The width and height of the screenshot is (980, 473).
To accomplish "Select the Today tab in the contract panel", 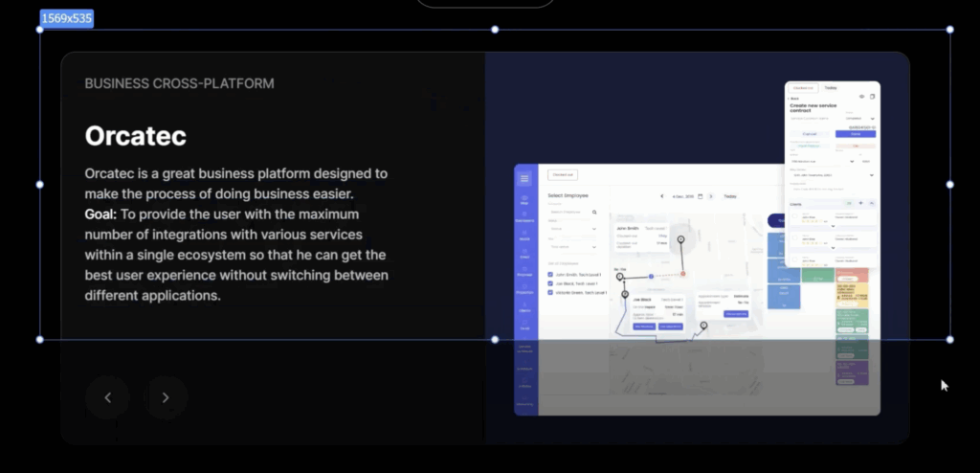I will pyautogui.click(x=831, y=87).
